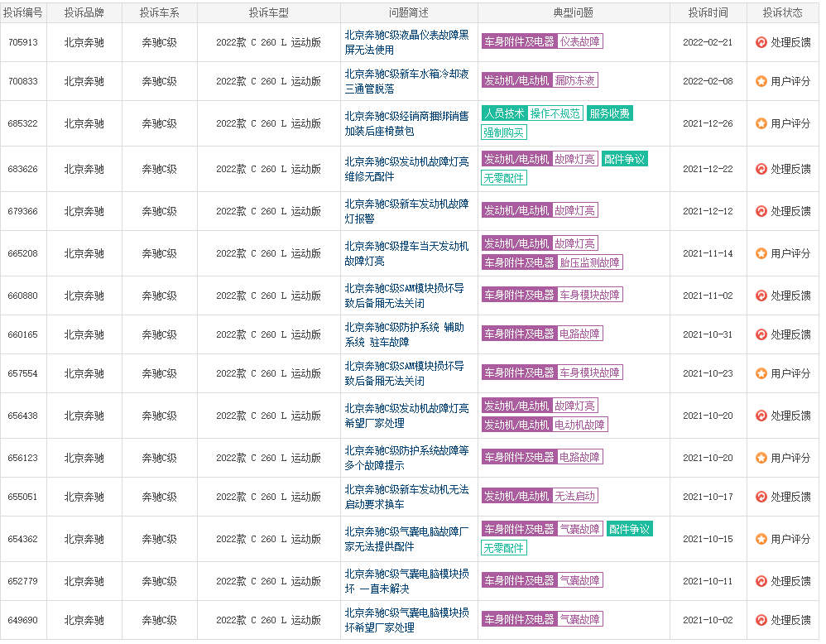Open complaint 提车当天发动机故障灯亮
Image resolution: width=826 pixels, height=644 pixels.
click(x=406, y=253)
